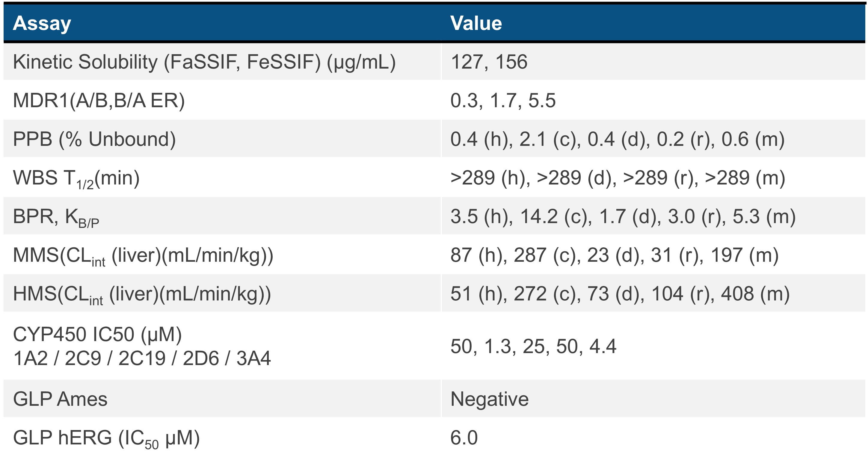Select the MMS(CLint) assay label
The image size is (868, 451).
pos(143,256)
